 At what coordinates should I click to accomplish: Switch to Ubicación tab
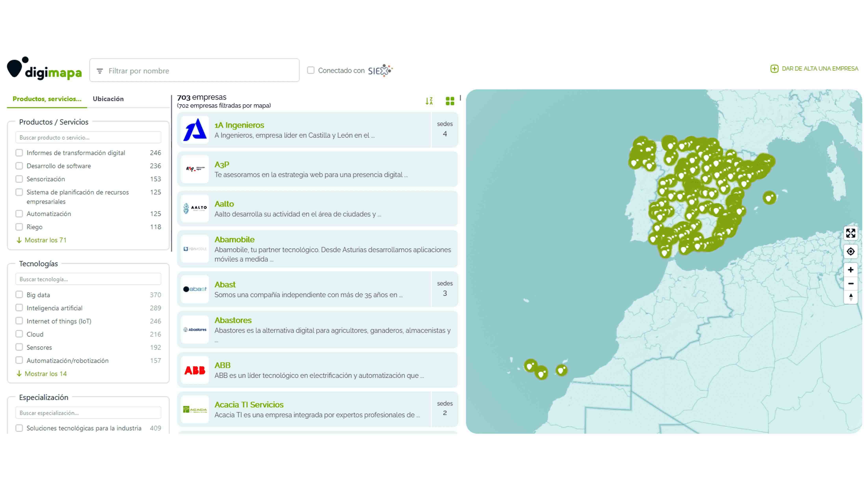(x=108, y=99)
